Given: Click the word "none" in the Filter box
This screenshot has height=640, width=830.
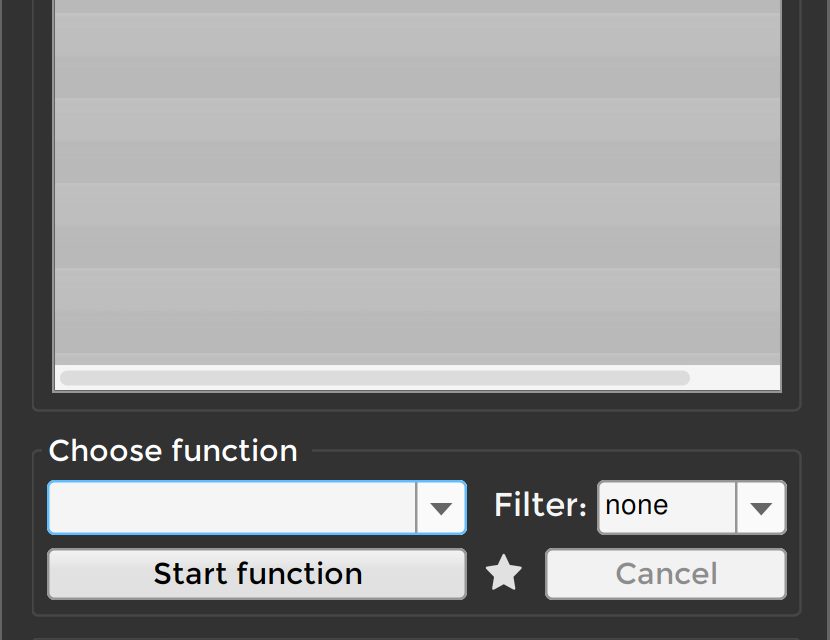Looking at the screenshot, I should pos(637,506).
